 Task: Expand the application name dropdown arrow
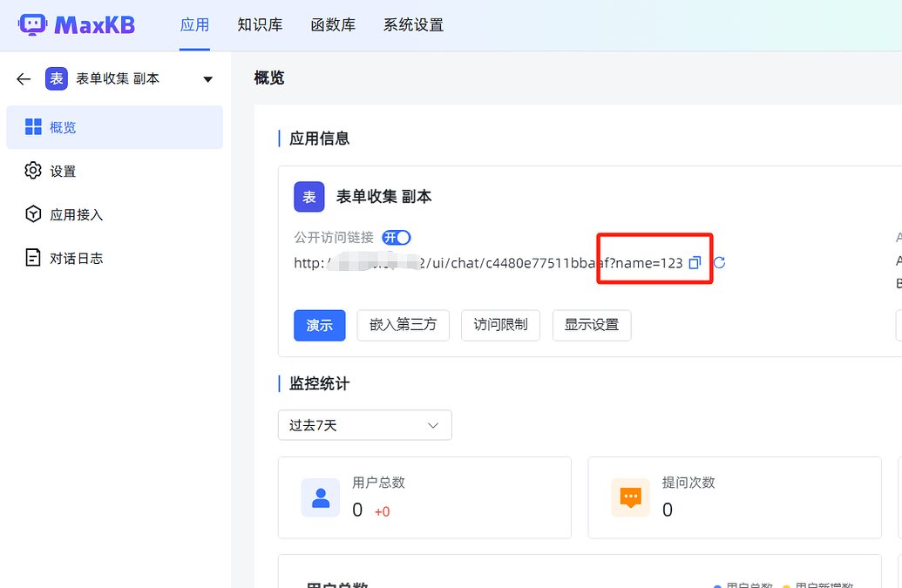[207, 78]
